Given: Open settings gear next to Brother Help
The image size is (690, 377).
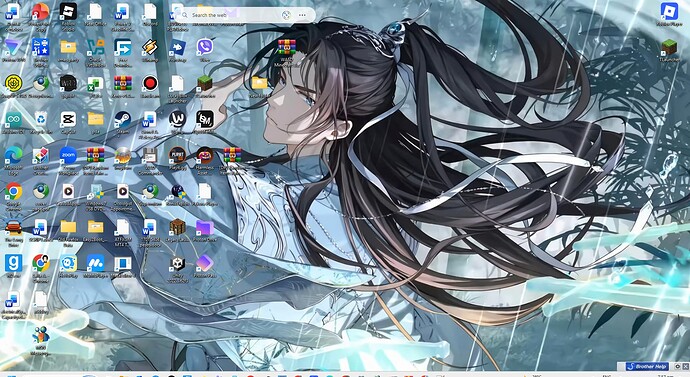Looking at the screenshot, I should click(x=678, y=366).
